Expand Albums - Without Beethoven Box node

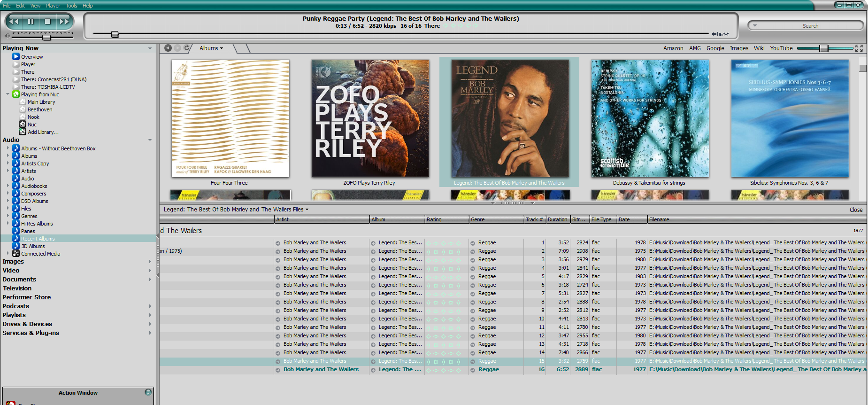[8, 148]
